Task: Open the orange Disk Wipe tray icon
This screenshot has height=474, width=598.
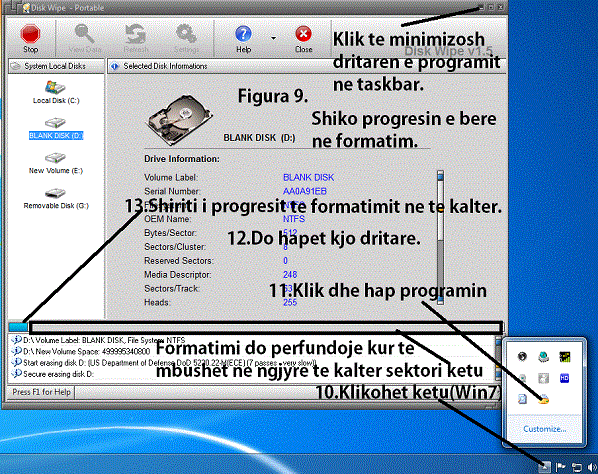Action: click(x=543, y=399)
